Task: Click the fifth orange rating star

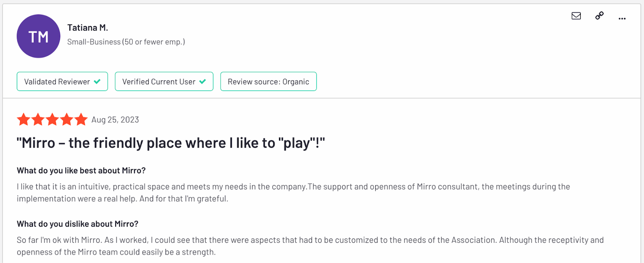Action: click(81, 119)
